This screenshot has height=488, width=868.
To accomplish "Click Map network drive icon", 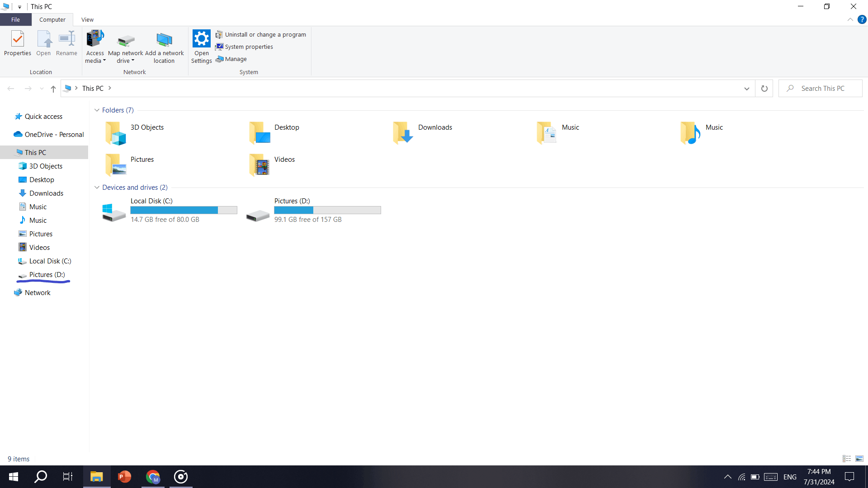I will tap(126, 41).
